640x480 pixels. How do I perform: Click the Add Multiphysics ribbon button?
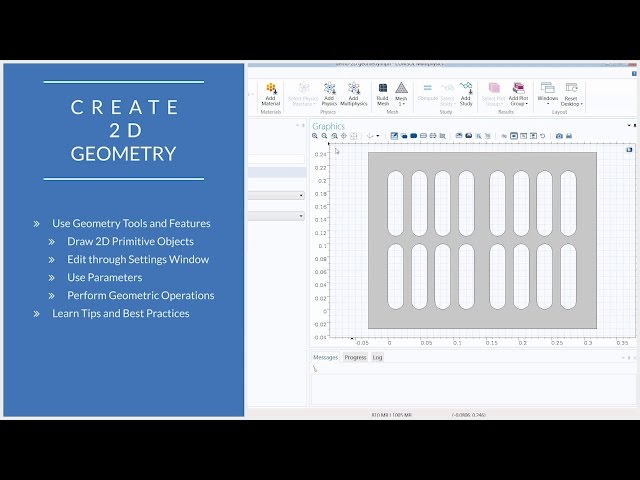coord(354,94)
